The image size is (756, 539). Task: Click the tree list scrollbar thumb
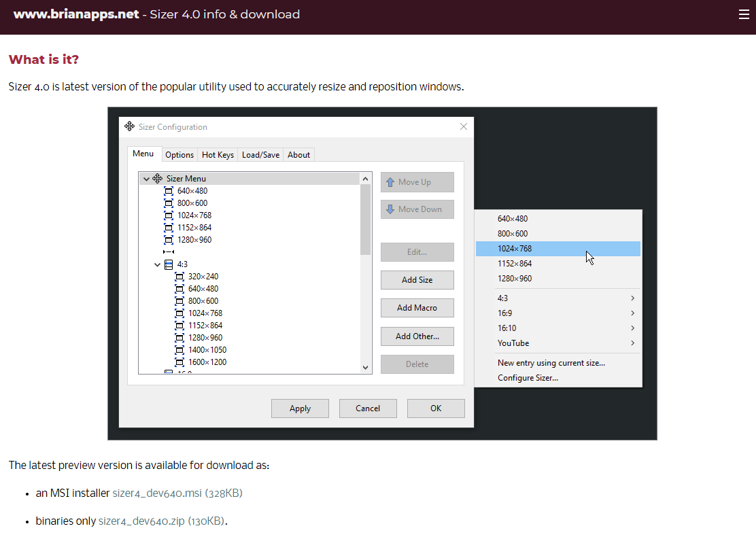pyautogui.click(x=366, y=220)
